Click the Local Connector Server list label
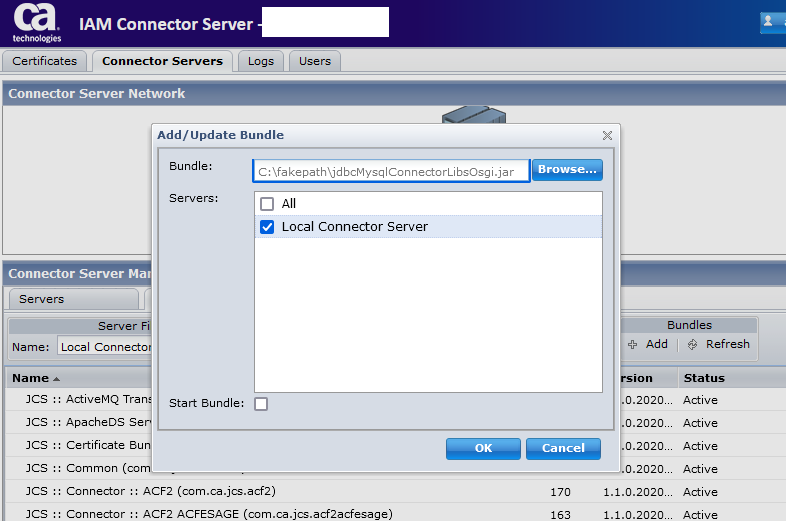Screen dimensions: 786x521 tap(355, 227)
